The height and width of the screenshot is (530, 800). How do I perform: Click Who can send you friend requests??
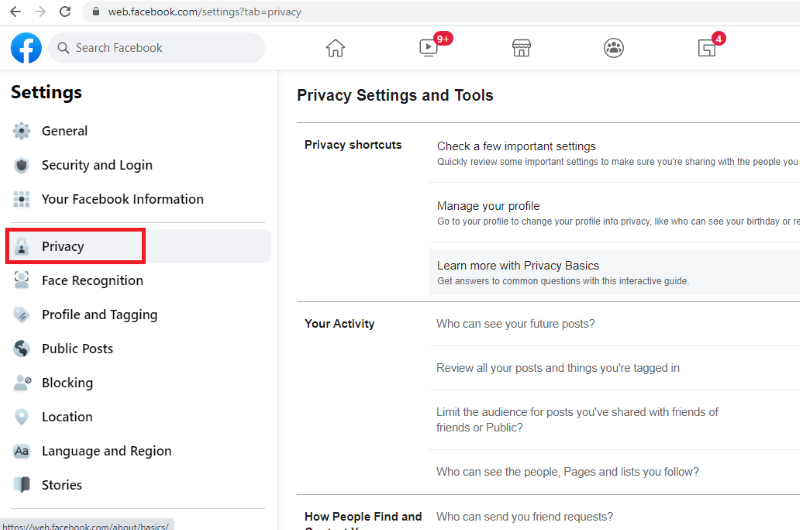coord(524,517)
